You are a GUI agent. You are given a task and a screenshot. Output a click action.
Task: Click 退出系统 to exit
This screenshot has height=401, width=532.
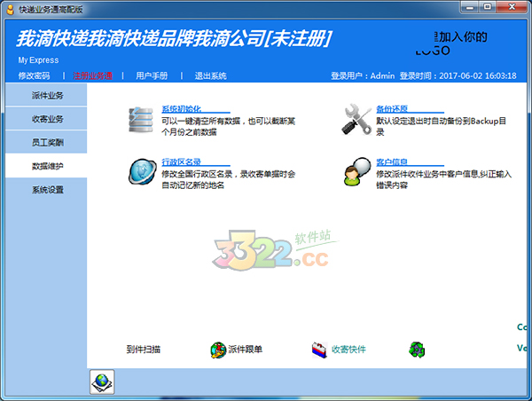pos(210,75)
